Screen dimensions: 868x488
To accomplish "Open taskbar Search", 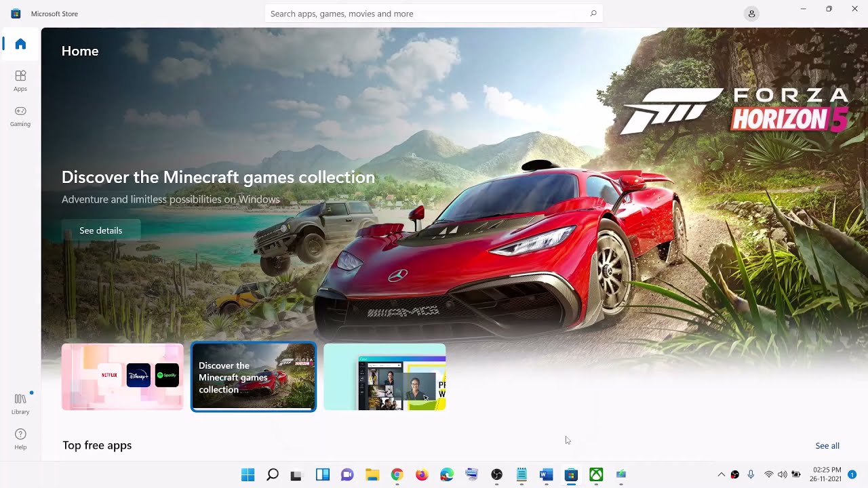I will pos(273,475).
